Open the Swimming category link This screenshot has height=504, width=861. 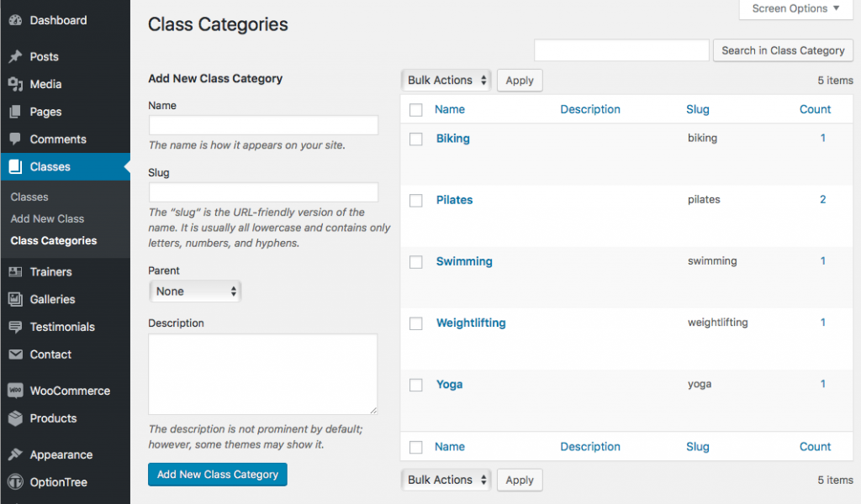coord(464,261)
